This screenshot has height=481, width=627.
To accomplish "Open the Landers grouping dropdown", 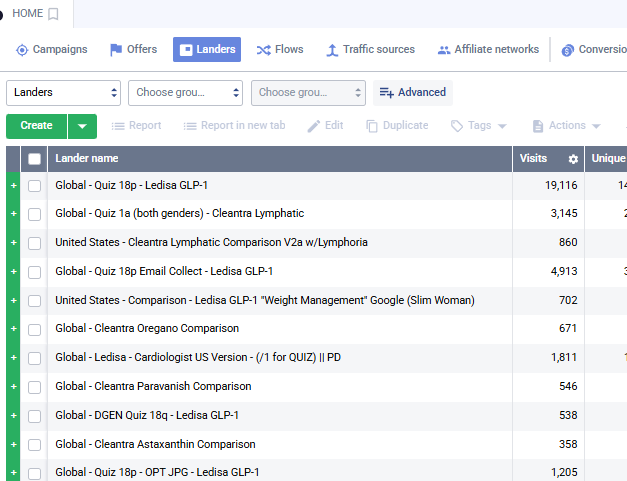I will tap(63, 93).
